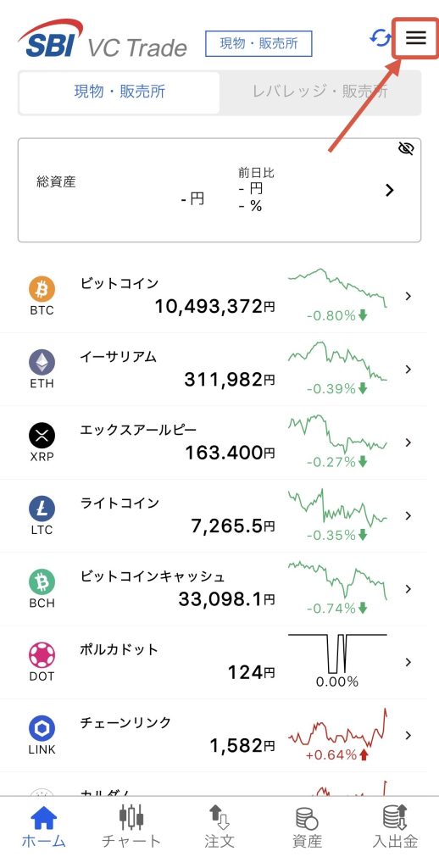Screen dimensions: 439x868
Task: Click the Bitcoin BTC coin icon
Action: click(x=42, y=290)
